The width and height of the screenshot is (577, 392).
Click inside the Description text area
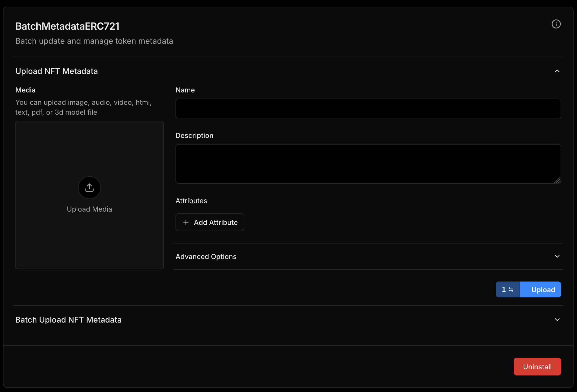click(x=368, y=164)
